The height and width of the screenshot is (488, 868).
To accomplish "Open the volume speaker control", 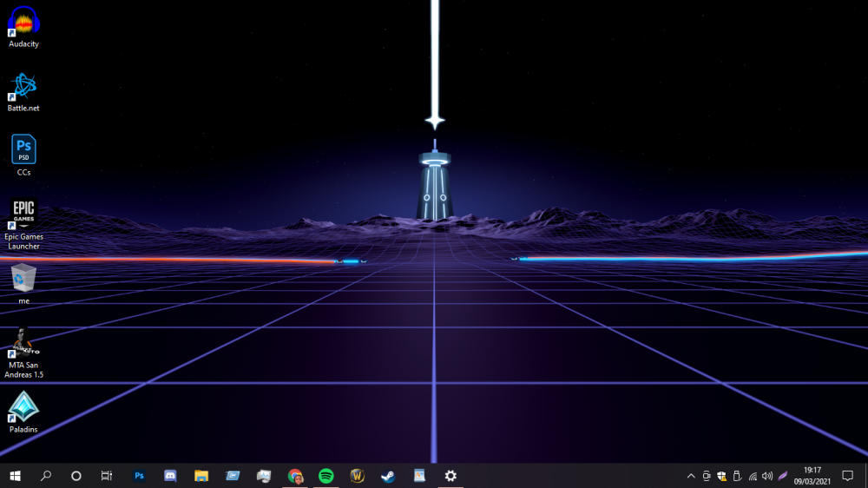I will (767, 476).
